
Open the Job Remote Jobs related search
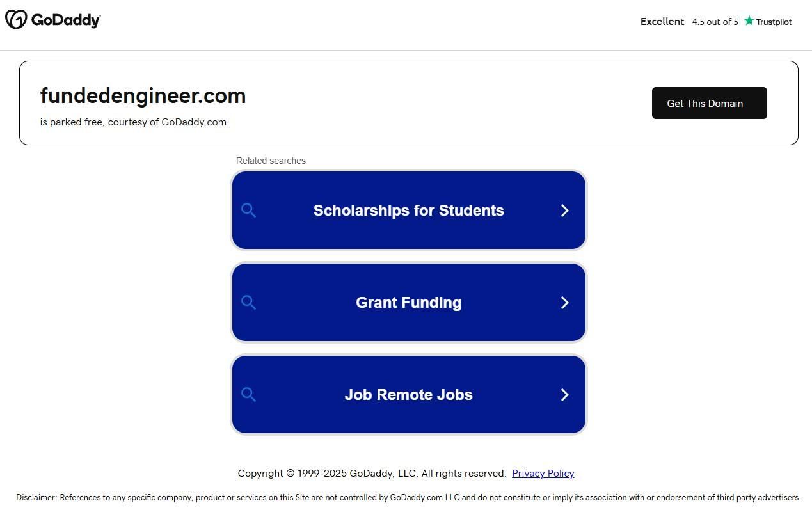(408, 395)
